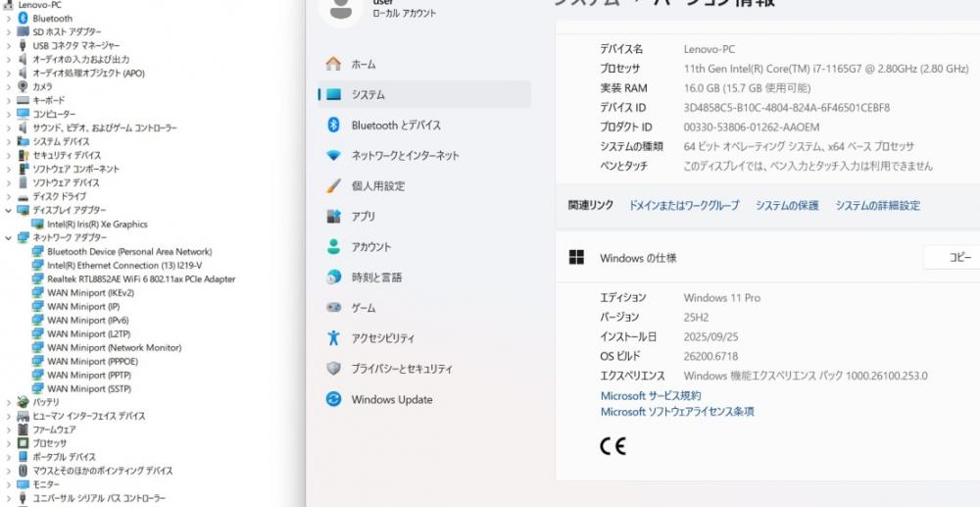Select システム in the Settings sidebar
This screenshot has width=980, height=507.
424,94
